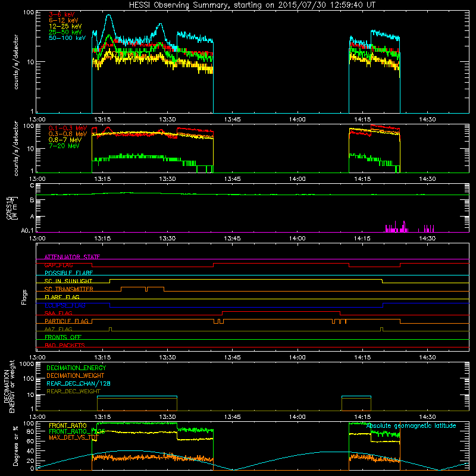Select the GAP_FLAG label
476x476 pixels.
pyautogui.click(x=59, y=265)
